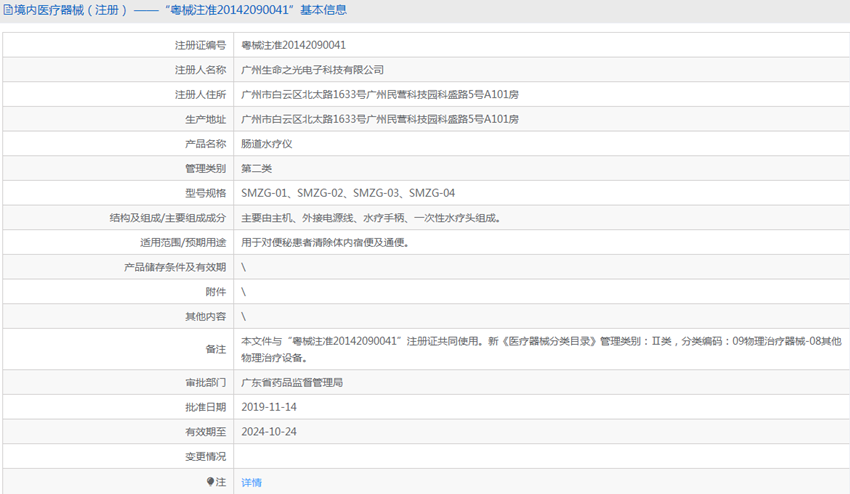Click the 产品储存条件及有效期 label
Screen dimensions: 850x494
click(x=175, y=267)
